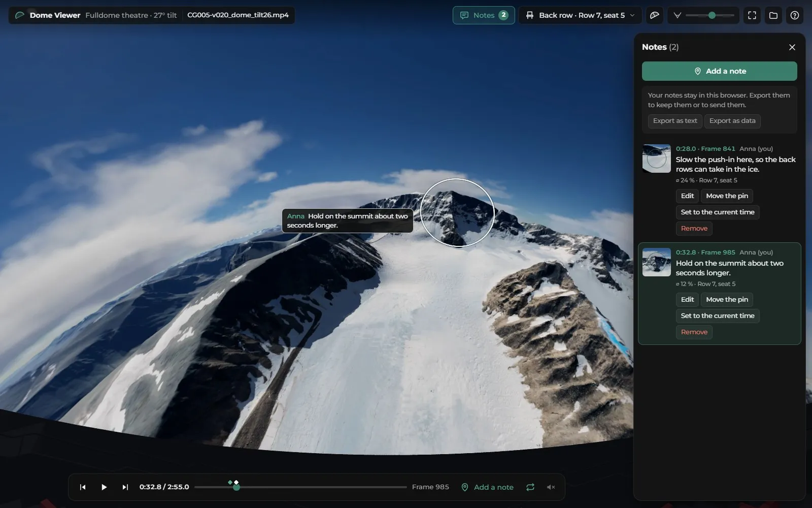812x508 pixels.
Task: Click the circular note pin on the summit
Action: [457, 212]
